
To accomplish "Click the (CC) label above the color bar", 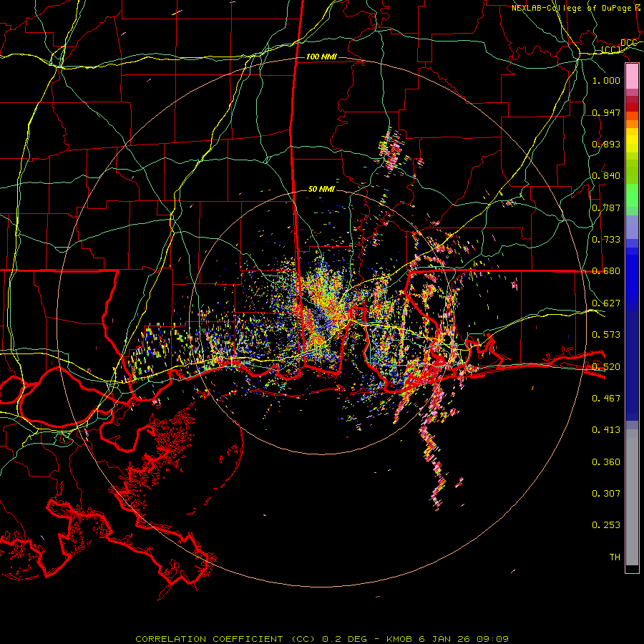I will [x=611, y=49].
